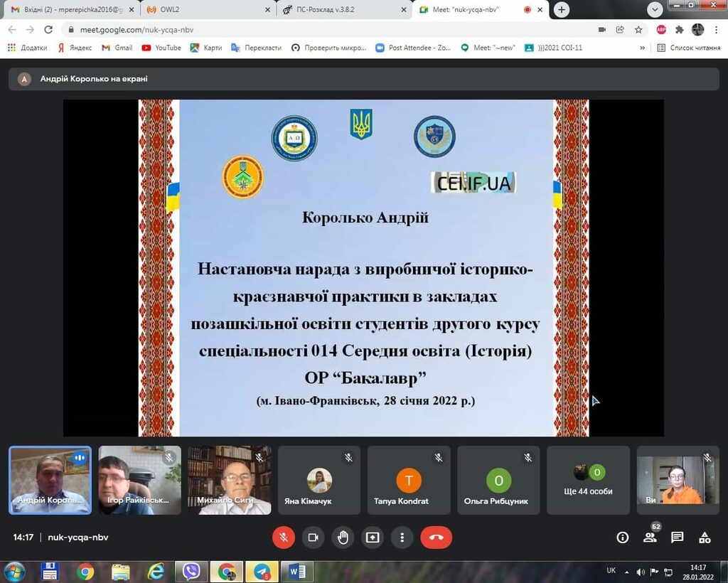The width and height of the screenshot is (728, 583).
Task: Open the chat panel icon
Action: pos(678,537)
